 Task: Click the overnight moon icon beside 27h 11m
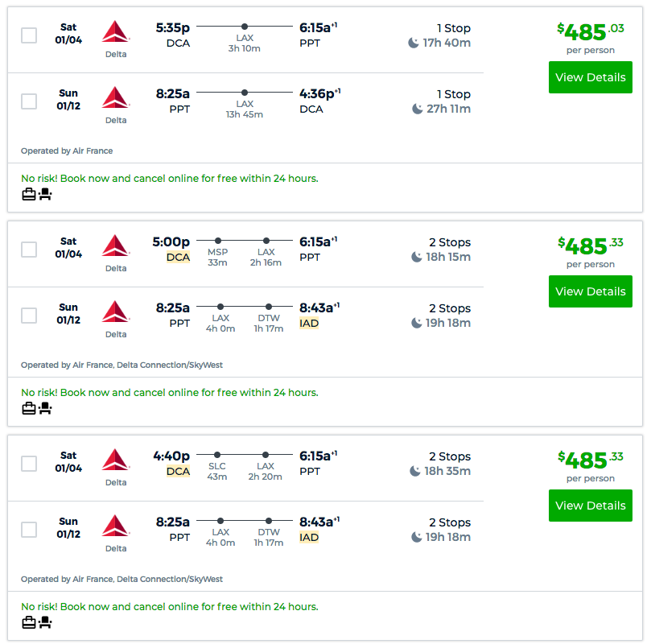pyautogui.click(x=418, y=109)
